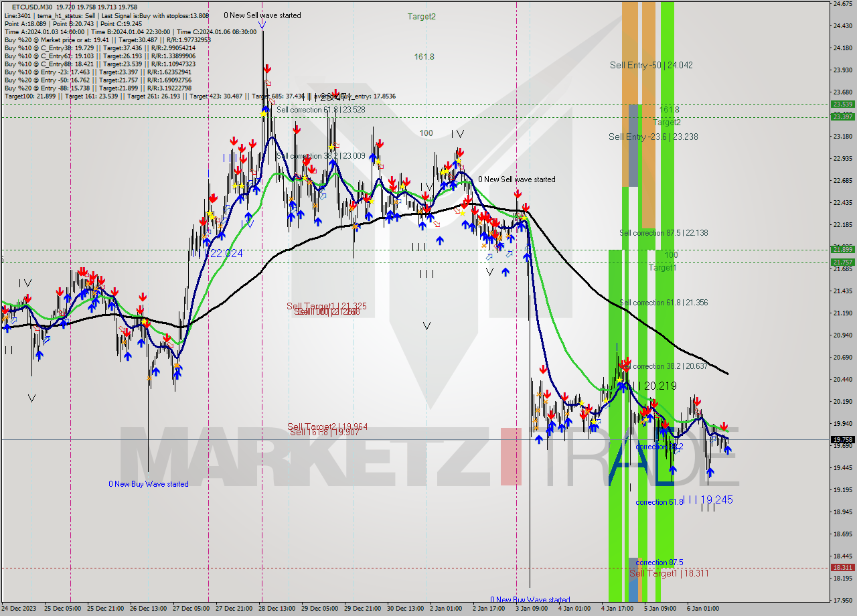Click the '28 Dec 13:00' time axis label

point(276,609)
